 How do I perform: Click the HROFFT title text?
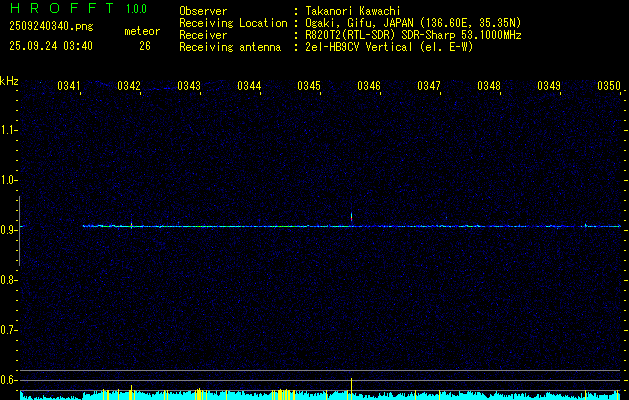click(x=62, y=8)
